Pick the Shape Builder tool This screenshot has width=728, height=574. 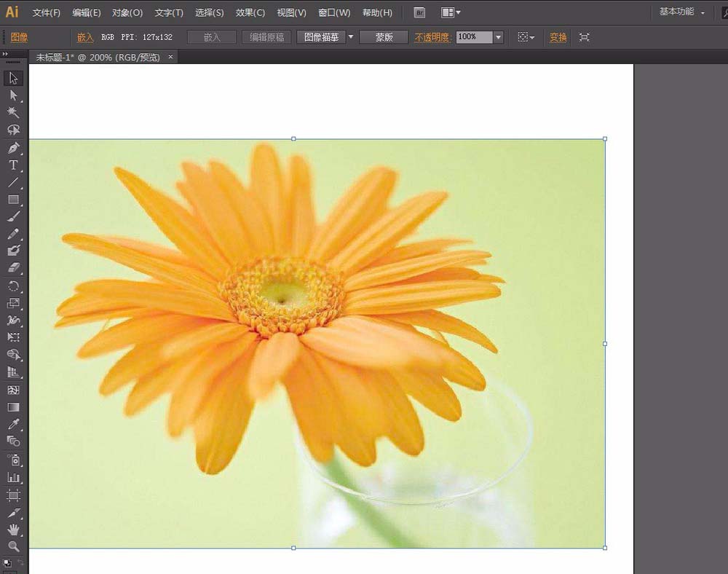coord(13,355)
